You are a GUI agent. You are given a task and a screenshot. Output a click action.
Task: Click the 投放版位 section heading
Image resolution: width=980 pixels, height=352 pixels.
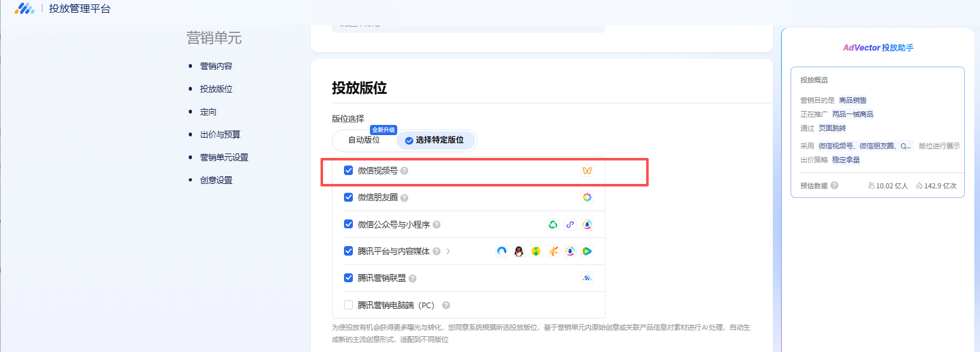[359, 88]
